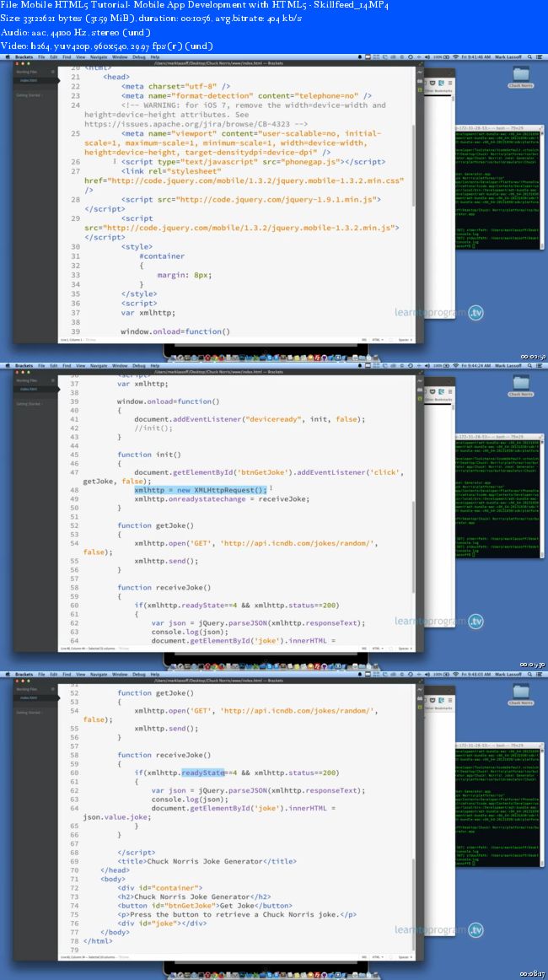Open Chuck Norris folder in 9:44:24 AM frame

tap(520, 386)
